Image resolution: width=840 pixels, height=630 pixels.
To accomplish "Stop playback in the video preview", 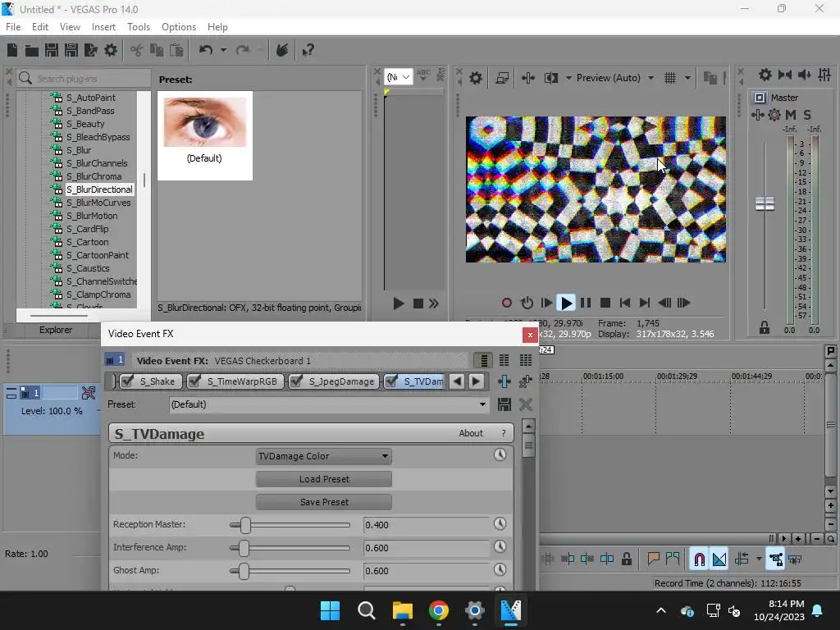I will click(605, 304).
